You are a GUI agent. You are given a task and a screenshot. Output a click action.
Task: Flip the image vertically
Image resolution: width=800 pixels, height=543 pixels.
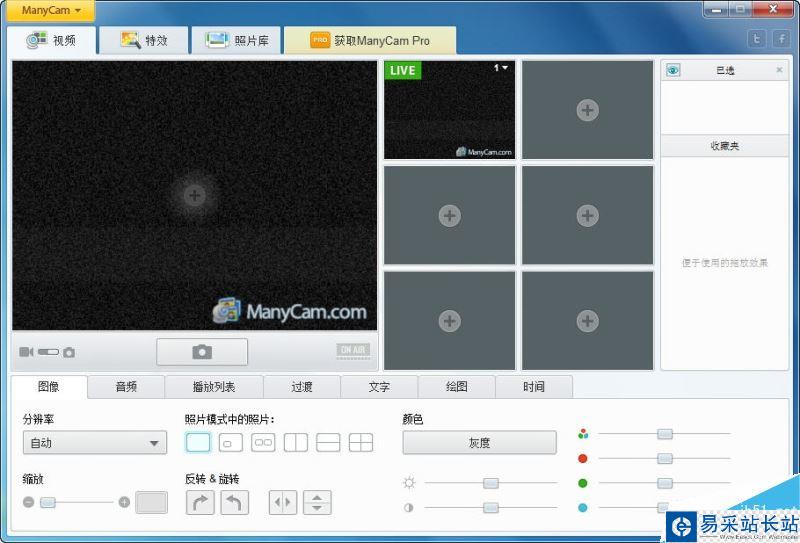317,503
